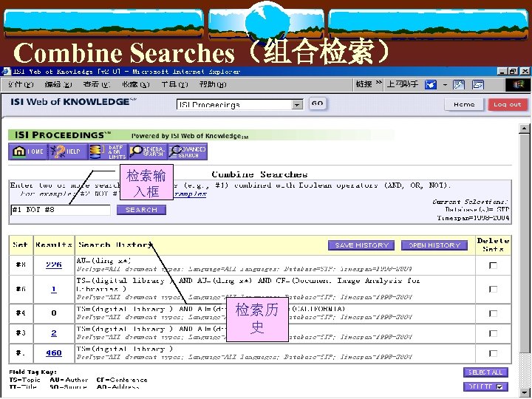Open the examples link
The height and width of the screenshot is (399, 532).
190,194
